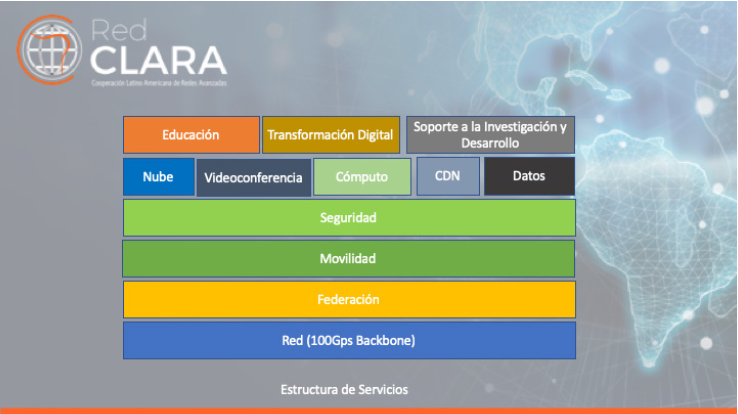The height and width of the screenshot is (414, 738).
Task: Click the light green Cómputo box
Action: [362, 177]
